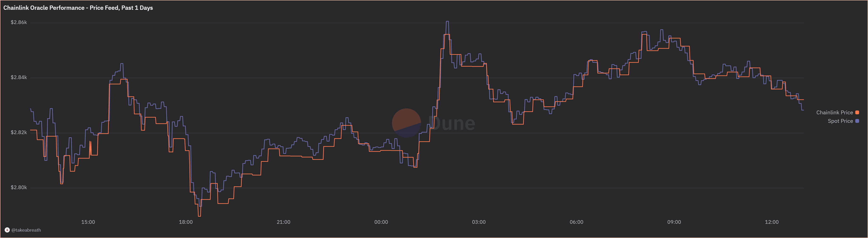Click the 21:00 time axis marker
Image resolution: width=868 pixels, height=238 pixels.
[283, 222]
